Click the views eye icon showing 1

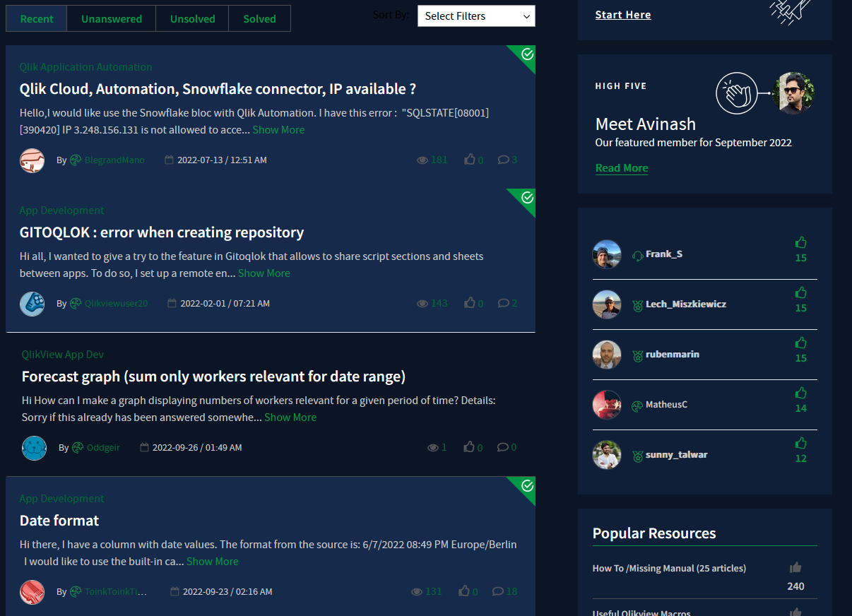click(x=433, y=448)
